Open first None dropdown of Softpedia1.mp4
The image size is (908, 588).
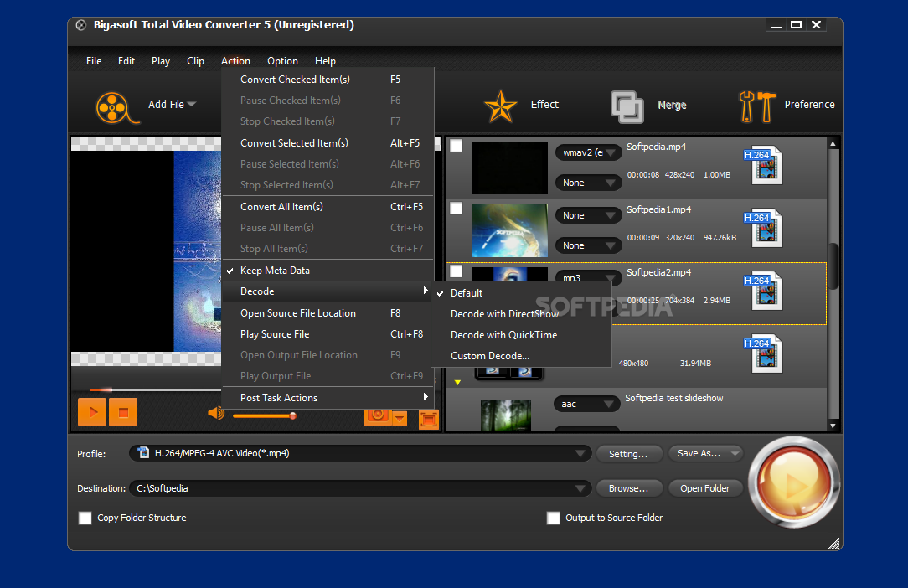588,215
